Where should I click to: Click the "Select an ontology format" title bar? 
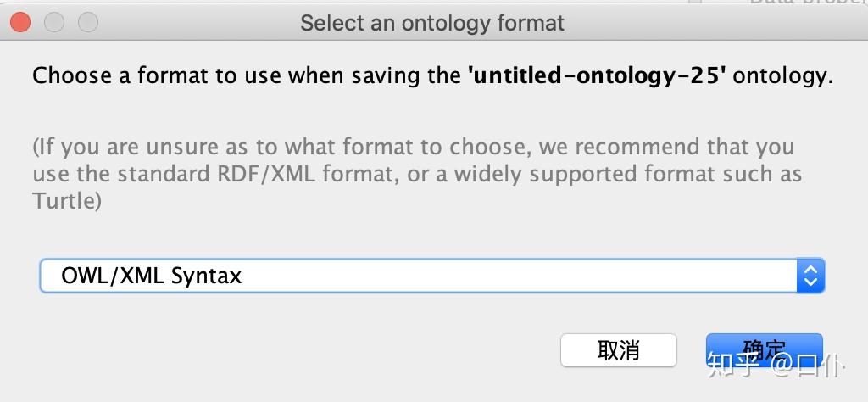432,22
